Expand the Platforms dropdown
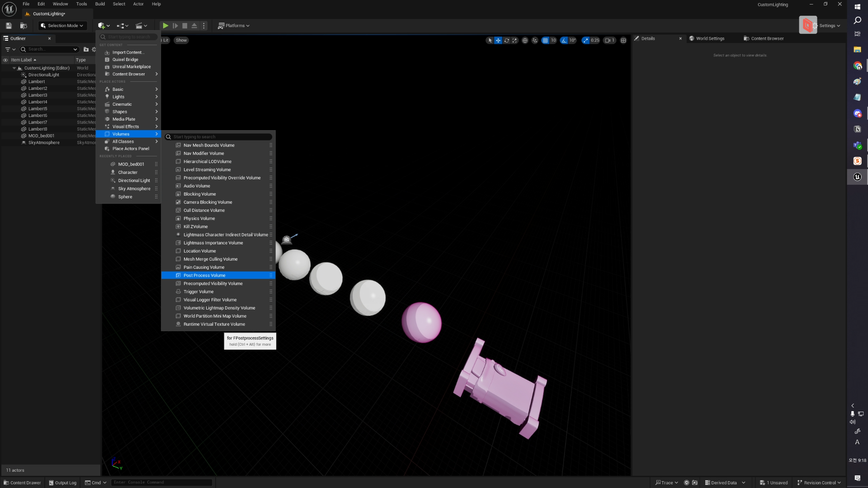868x488 pixels. [234, 26]
